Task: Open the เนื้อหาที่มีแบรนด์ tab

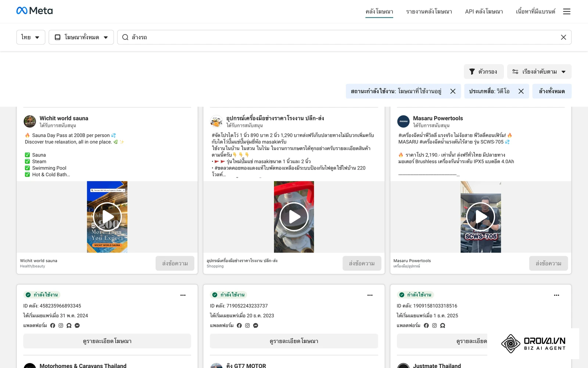Action: click(535, 11)
